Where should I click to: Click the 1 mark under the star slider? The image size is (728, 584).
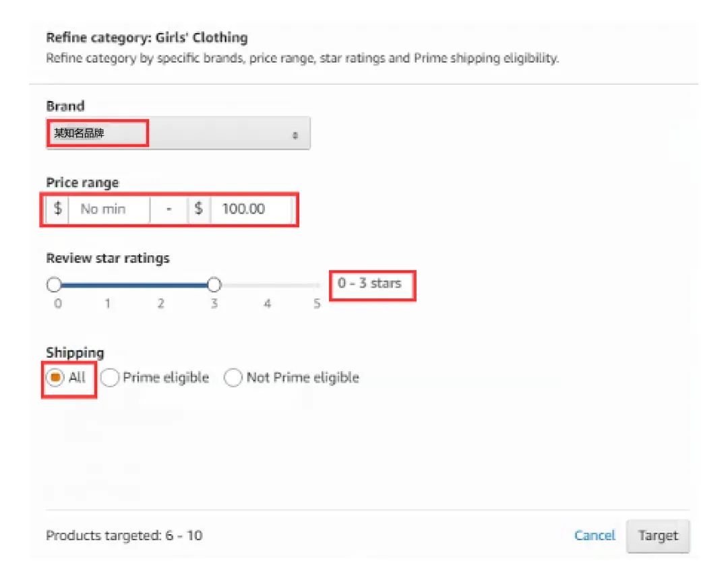pyautogui.click(x=107, y=304)
